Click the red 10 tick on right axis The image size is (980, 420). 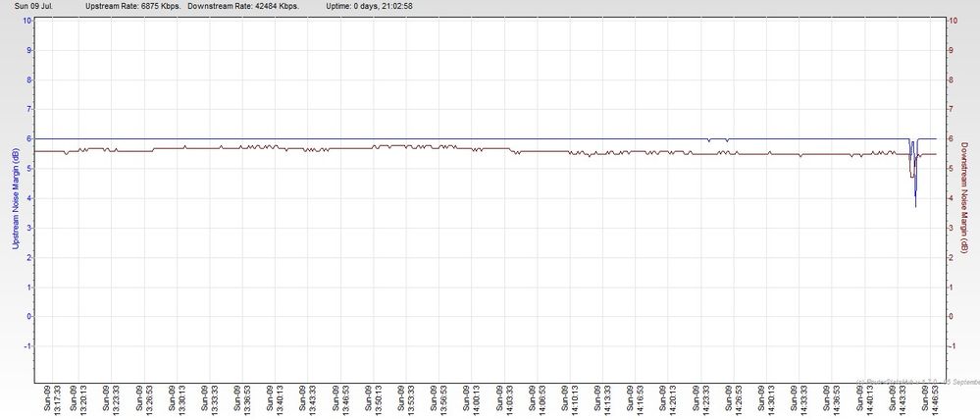[x=950, y=20]
